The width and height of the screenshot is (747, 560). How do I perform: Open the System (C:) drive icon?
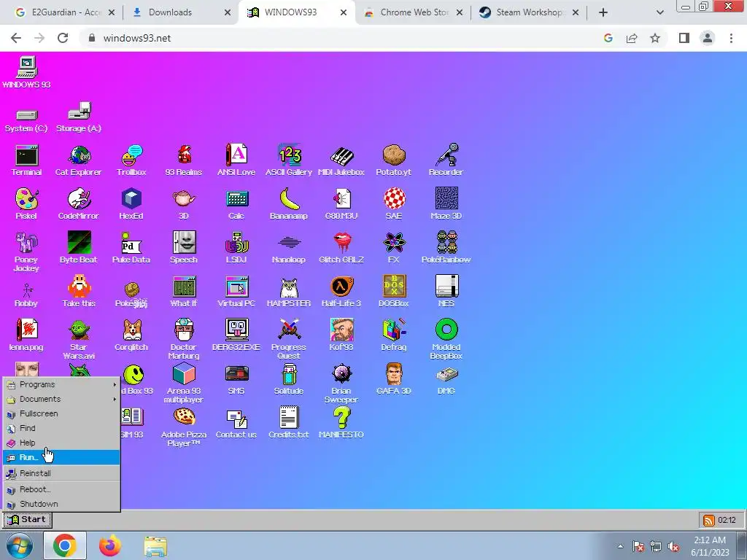pyautogui.click(x=26, y=120)
